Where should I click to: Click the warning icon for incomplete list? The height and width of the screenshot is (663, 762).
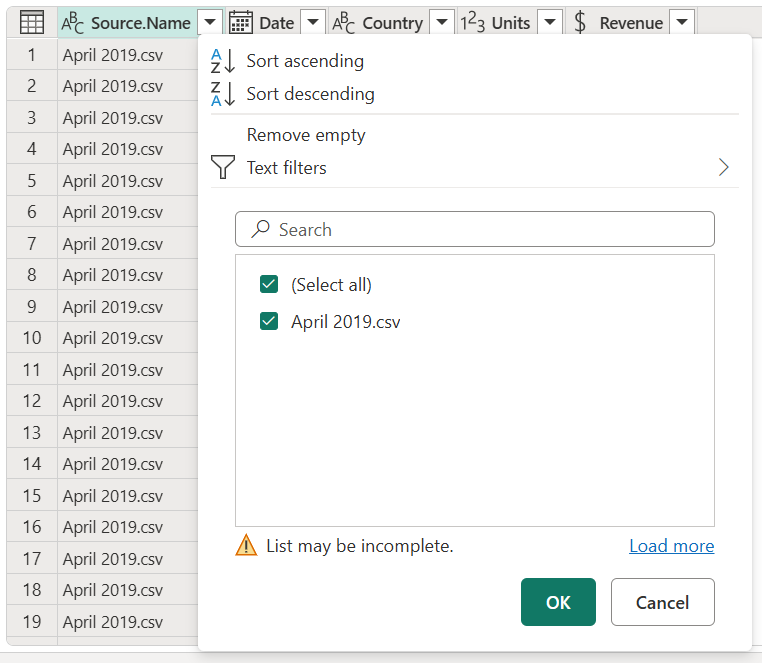tap(246, 546)
